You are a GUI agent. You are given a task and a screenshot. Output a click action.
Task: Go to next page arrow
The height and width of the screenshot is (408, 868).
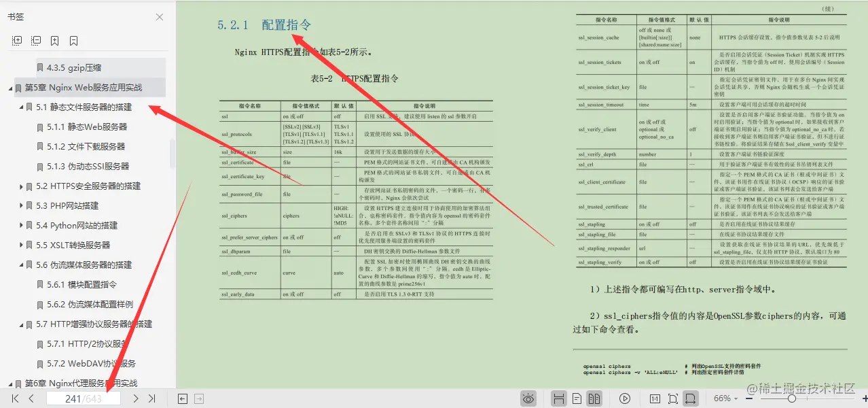pyautogui.click(x=136, y=398)
